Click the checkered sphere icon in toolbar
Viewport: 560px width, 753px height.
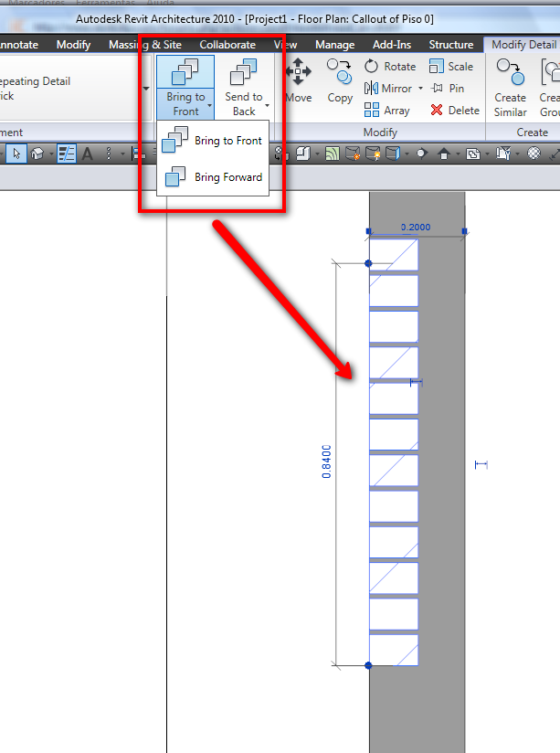tap(534, 154)
